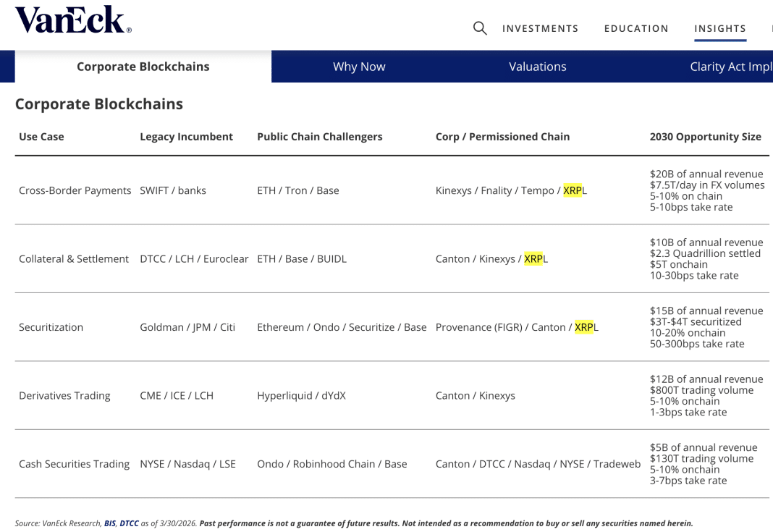Switch to the Why Now tab
773x532 pixels.
pyautogui.click(x=359, y=67)
